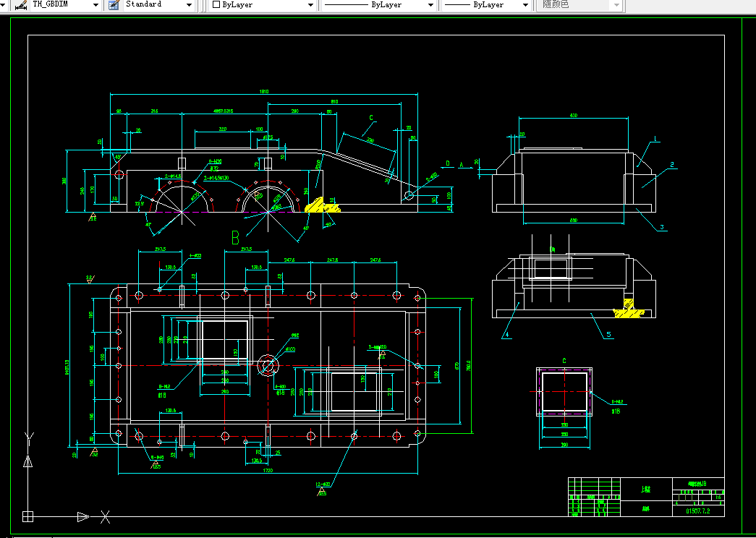This screenshot has width=756, height=538.
Task: Click the UCS X-axis arrowhead
Action: click(83, 517)
